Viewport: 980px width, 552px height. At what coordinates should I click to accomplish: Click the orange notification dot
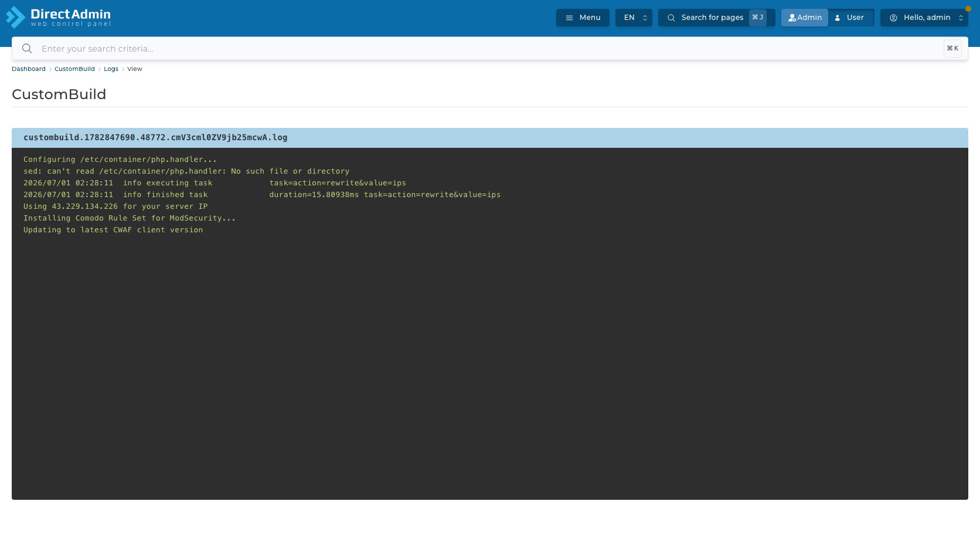(968, 9)
